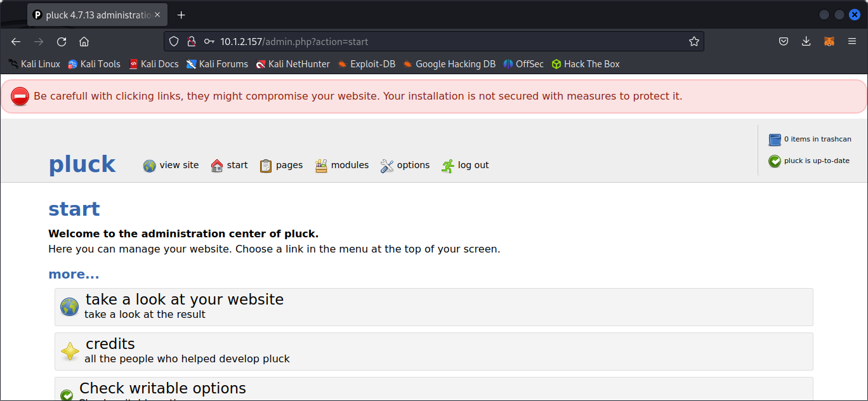Image resolution: width=868 pixels, height=401 pixels.
Task: Click the take a look at your website link
Action: (185, 299)
